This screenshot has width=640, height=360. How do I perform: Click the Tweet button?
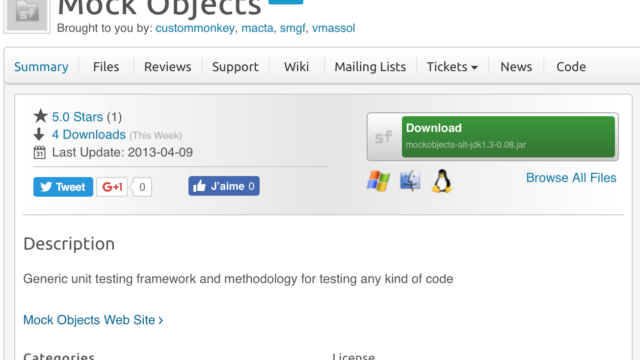coord(63,187)
